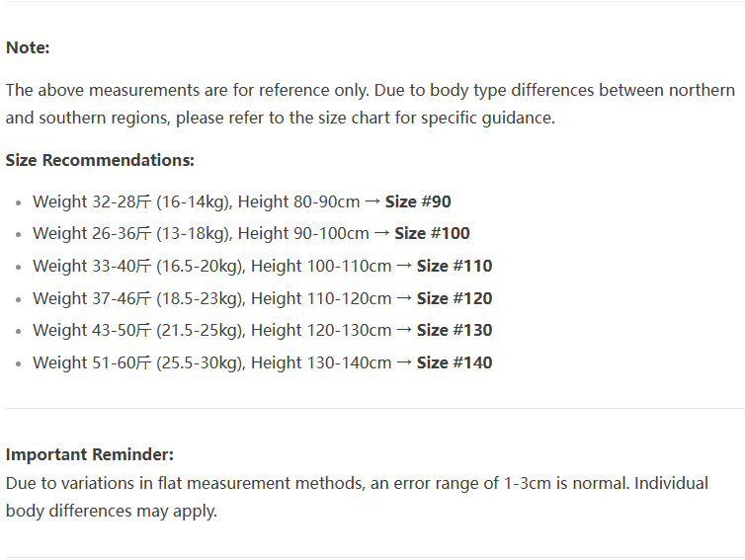
Task: Click the arrow before Size #140
Action: click(x=404, y=362)
